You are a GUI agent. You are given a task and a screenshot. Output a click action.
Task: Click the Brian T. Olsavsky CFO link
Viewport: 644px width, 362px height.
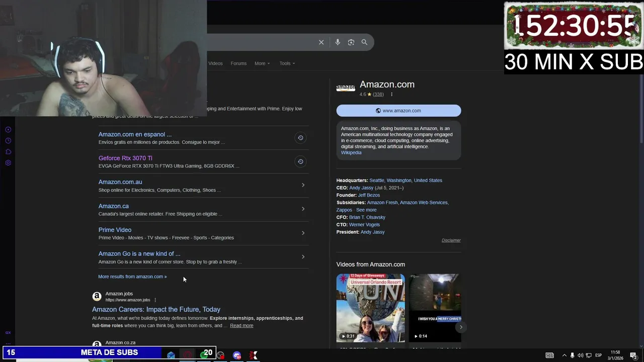tap(367, 217)
